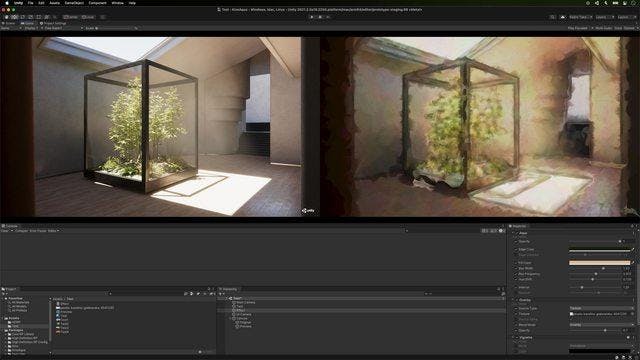The width and height of the screenshot is (640, 360).
Task: Open the Layers dropdown in toolbar
Action: coord(604,17)
